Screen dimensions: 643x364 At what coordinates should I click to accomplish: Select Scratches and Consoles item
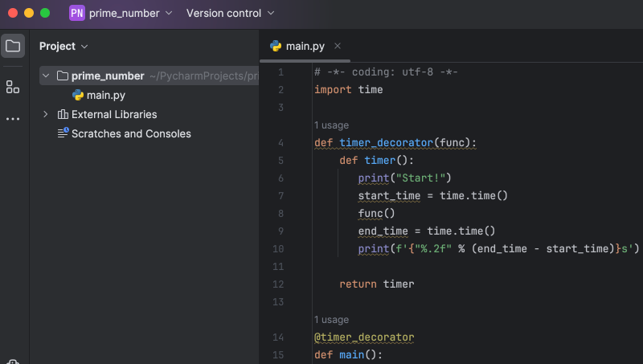coord(131,133)
